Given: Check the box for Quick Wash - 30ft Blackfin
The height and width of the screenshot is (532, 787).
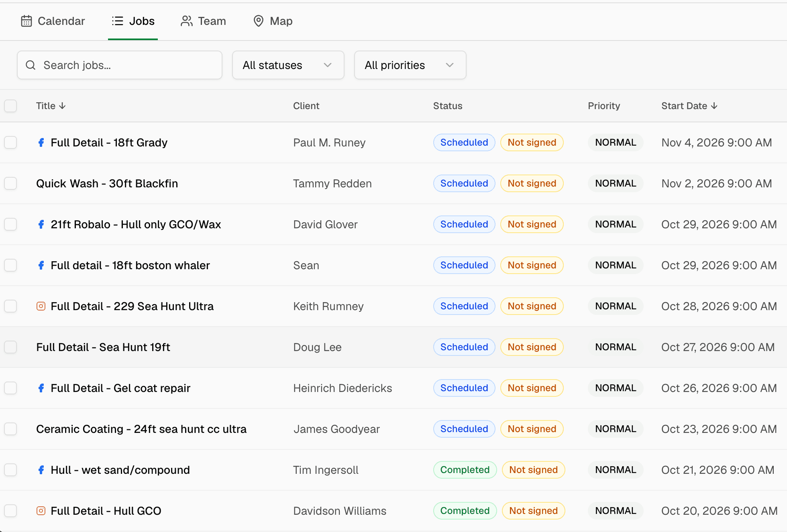Looking at the screenshot, I should (x=10, y=183).
